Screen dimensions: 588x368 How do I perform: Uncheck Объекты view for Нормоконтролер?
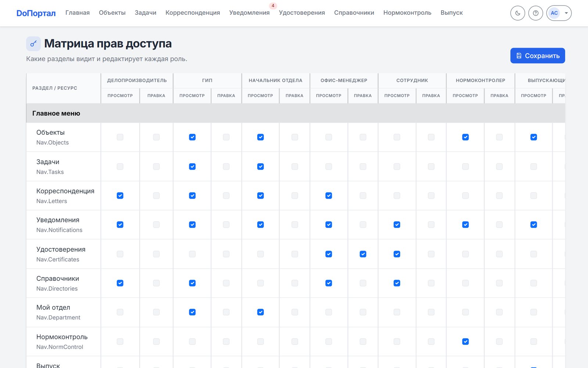465,137
